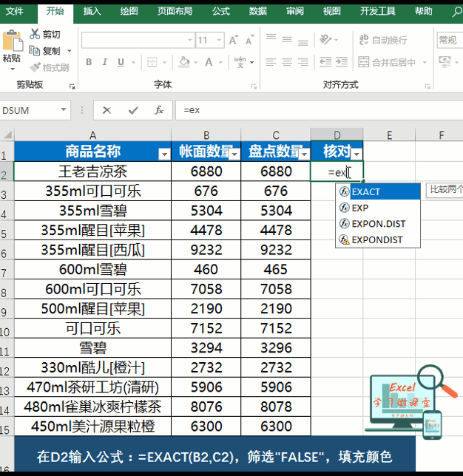Center text horizontally

tap(287, 62)
